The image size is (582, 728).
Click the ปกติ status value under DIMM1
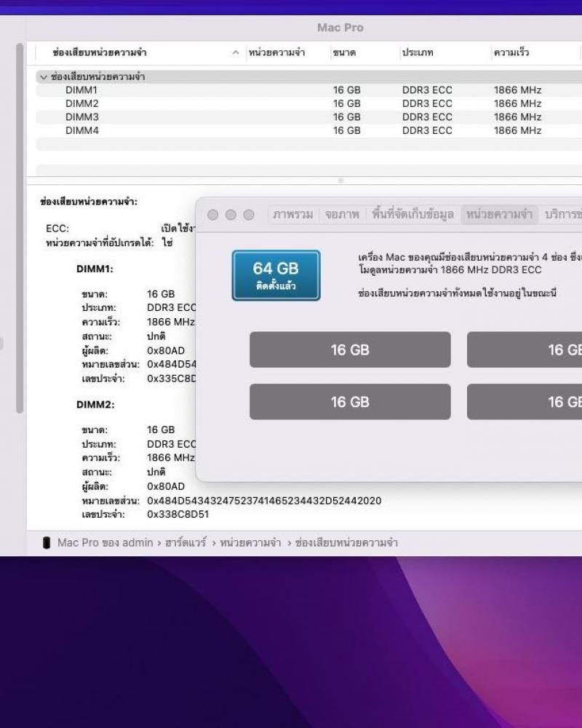[x=156, y=336]
